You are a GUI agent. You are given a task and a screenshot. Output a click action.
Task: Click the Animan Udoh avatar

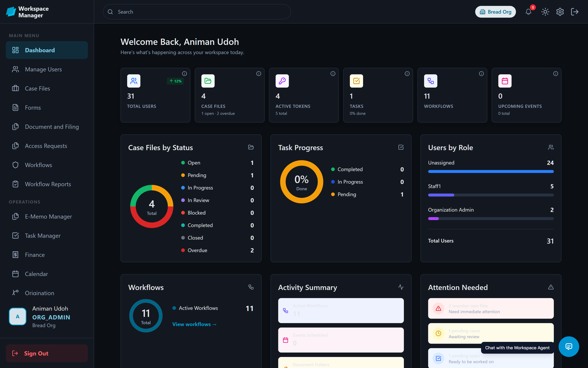pyautogui.click(x=17, y=316)
